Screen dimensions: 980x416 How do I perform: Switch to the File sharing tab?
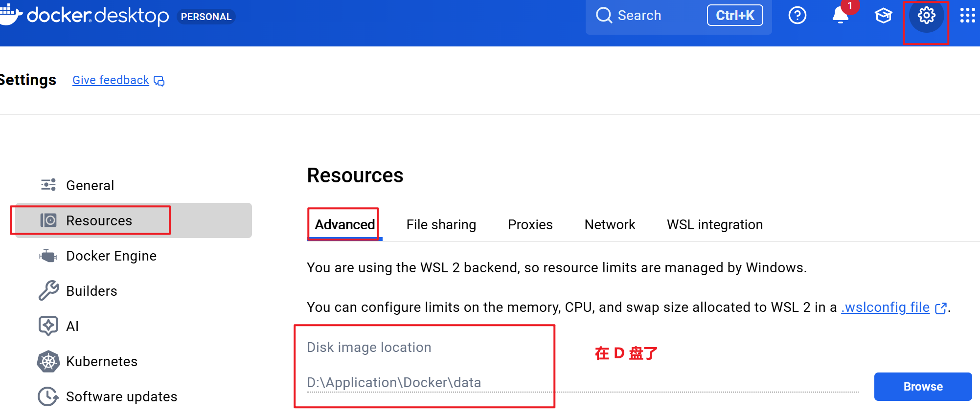point(441,224)
